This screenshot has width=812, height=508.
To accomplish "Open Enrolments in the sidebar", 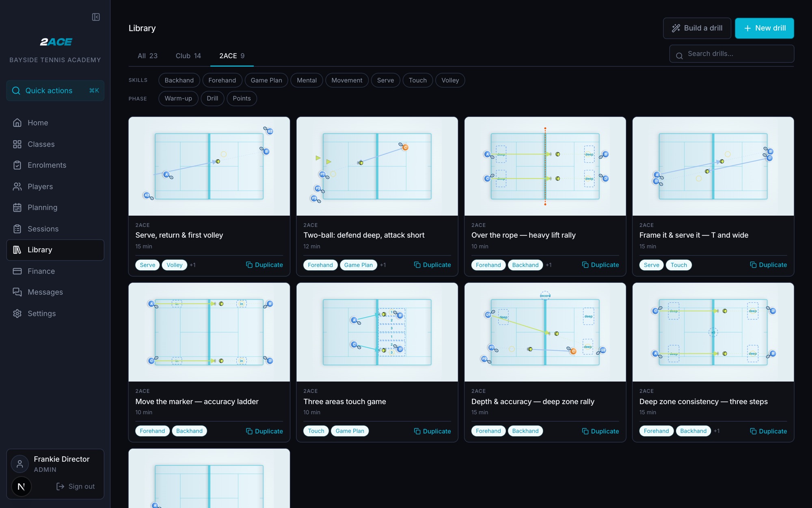I will click(55, 165).
